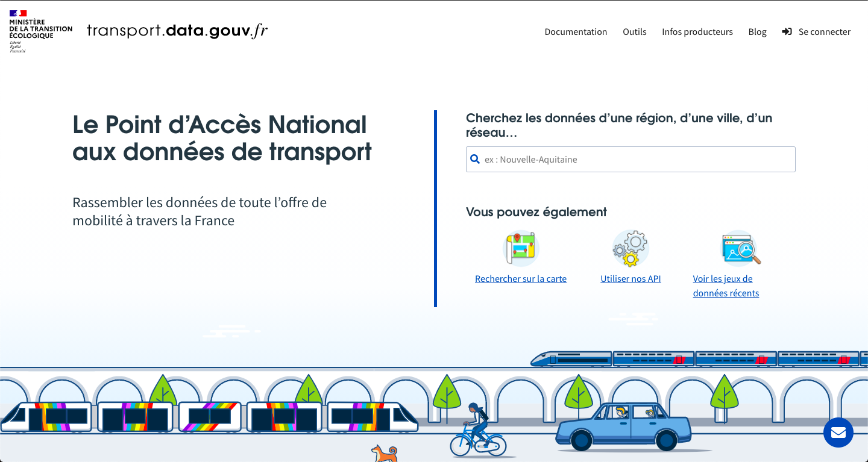Open the Blog from the header
Image resolution: width=868 pixels, height=462 pixels.
point(757,32)
